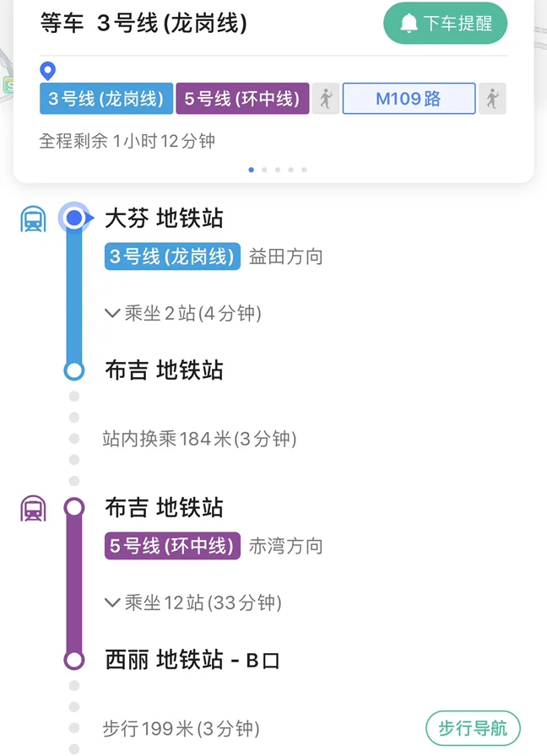547x756 pixels.
Task: Tap the bell icon on 下车提醒 button
Action: [409, 23]
